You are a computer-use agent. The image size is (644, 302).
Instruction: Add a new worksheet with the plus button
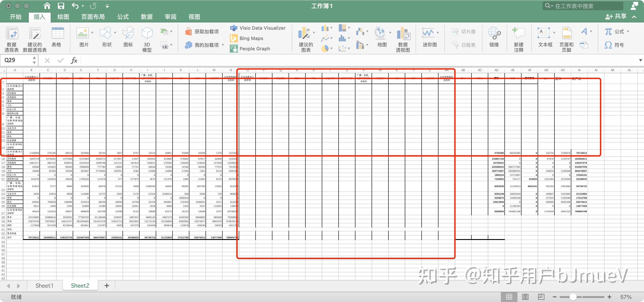pyautogui.click(x=107, y=285)
